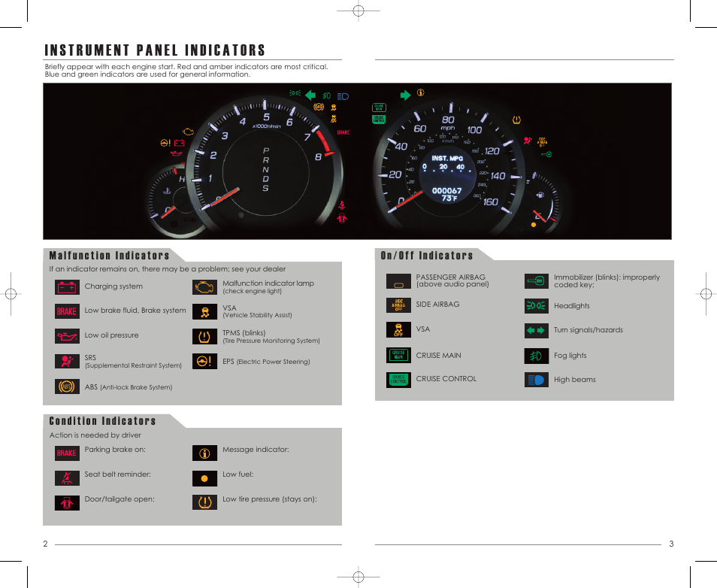Select the Low fuel orange dot icon

(204, 478)
